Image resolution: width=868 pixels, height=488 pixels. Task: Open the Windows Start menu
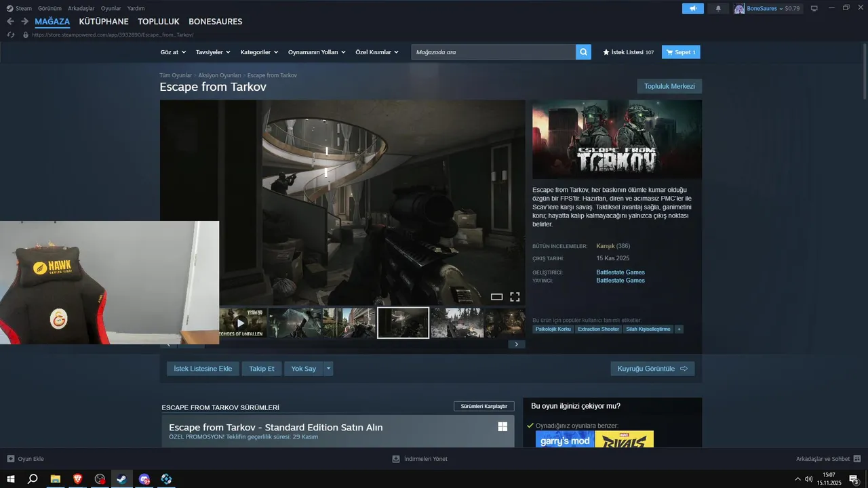point(11,479)
